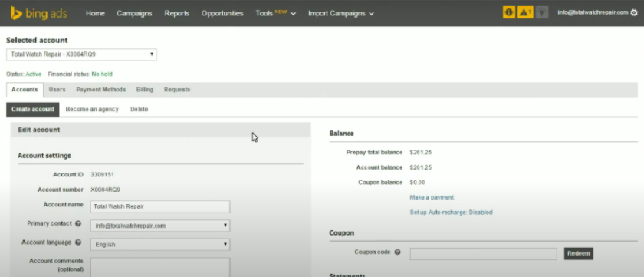The height and width of the screenshot is (277, 644).
Task: Click the Bing Ads logo
Action: tap(39, 13)
